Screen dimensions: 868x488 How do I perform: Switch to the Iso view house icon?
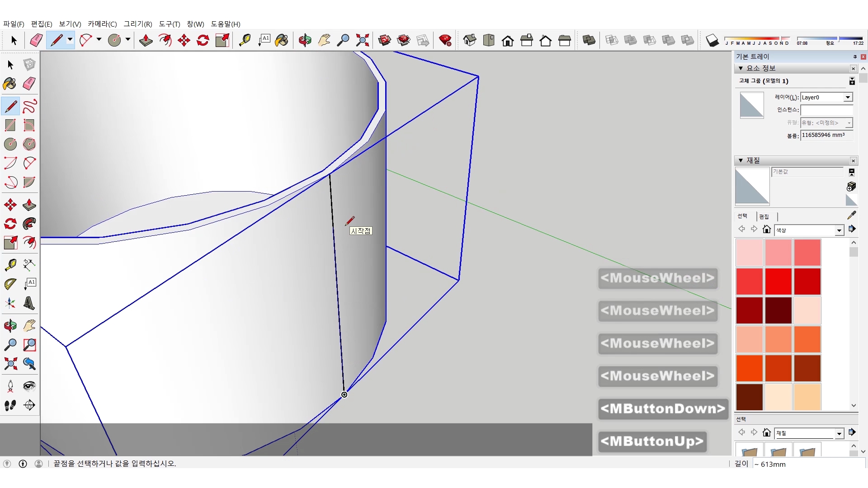470,40
